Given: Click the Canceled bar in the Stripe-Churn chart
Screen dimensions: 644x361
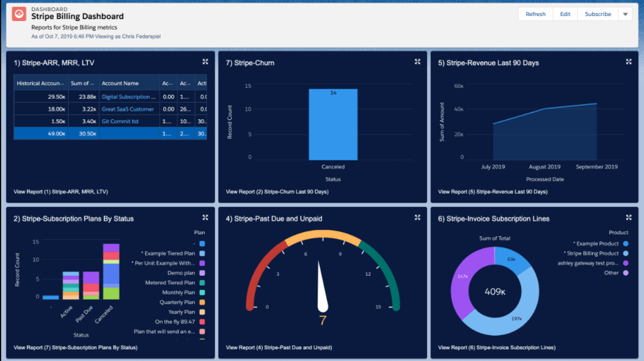Looking at the screenshot, I should (333, 124).
